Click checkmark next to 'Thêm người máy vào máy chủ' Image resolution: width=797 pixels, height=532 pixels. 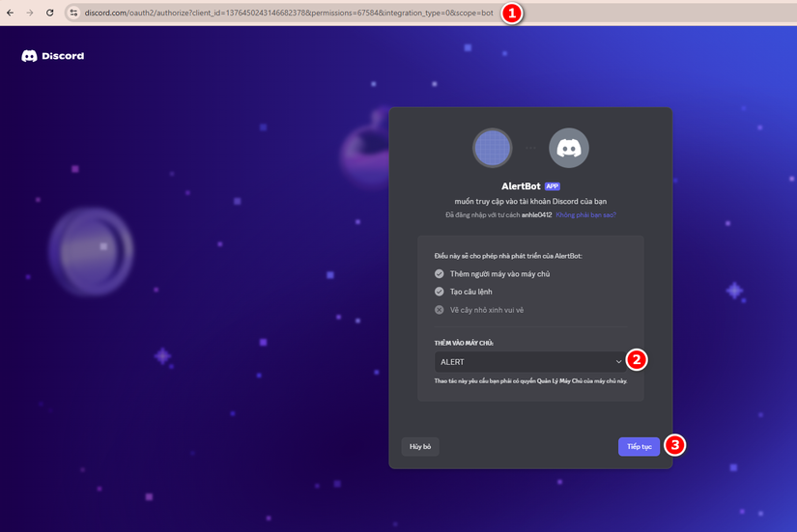pyautogui.click(x=440, y=274)
